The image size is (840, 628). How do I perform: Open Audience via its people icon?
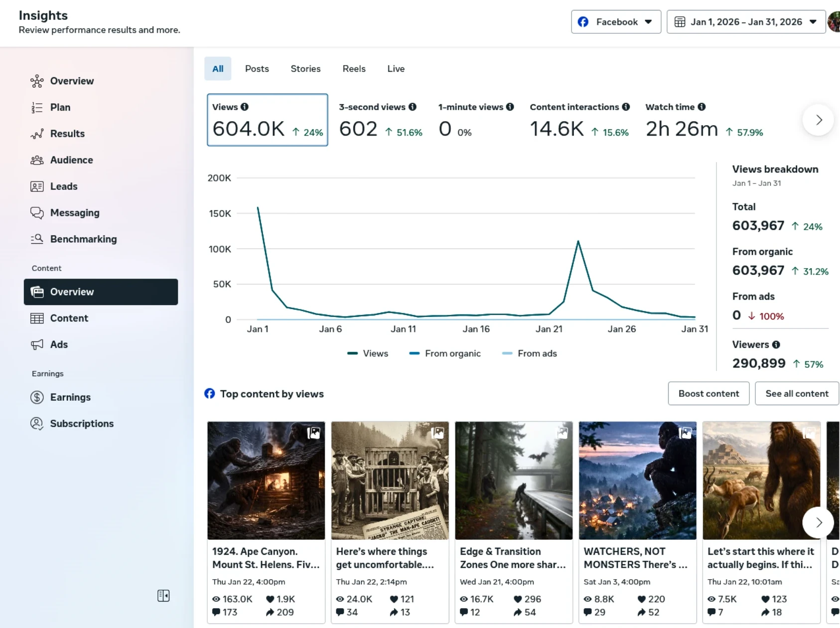37,160
